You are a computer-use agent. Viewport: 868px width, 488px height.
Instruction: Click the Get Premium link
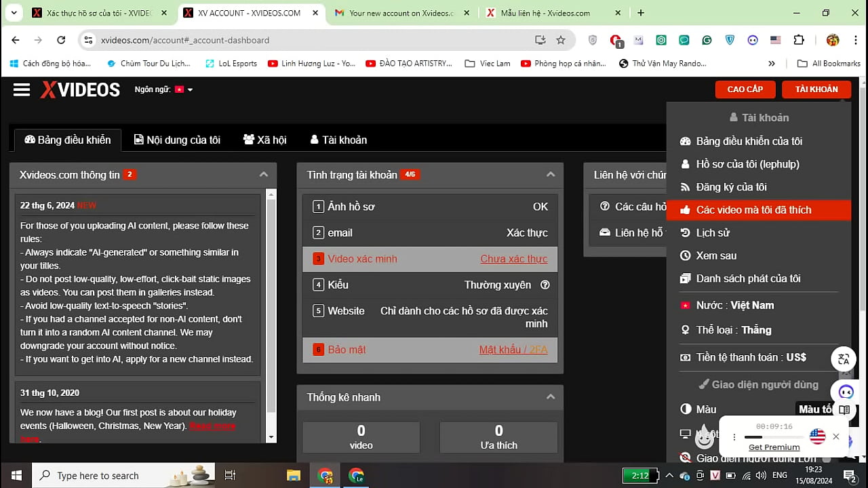tap(774, 447)
